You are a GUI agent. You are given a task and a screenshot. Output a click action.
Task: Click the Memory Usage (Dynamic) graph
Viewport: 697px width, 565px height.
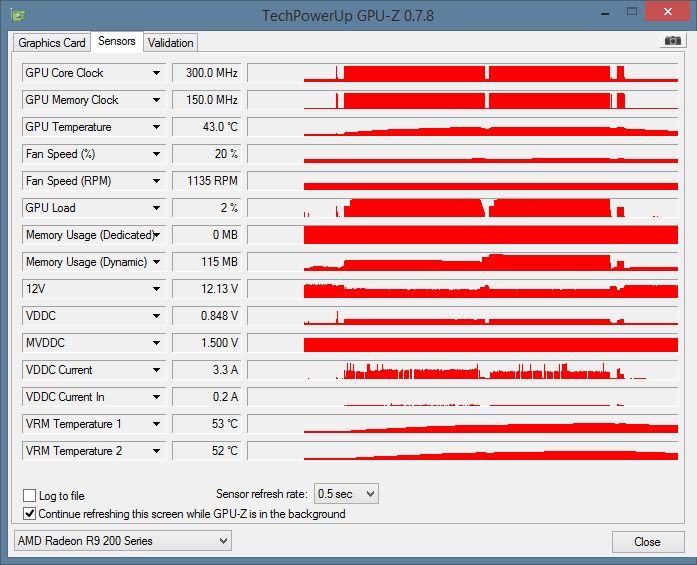point(463,262)
